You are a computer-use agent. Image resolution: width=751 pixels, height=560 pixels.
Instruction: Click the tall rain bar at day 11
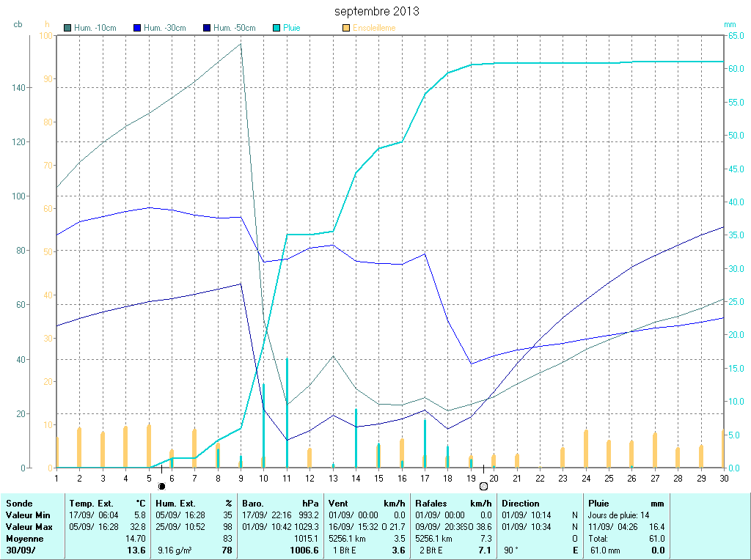click(287, 412)
